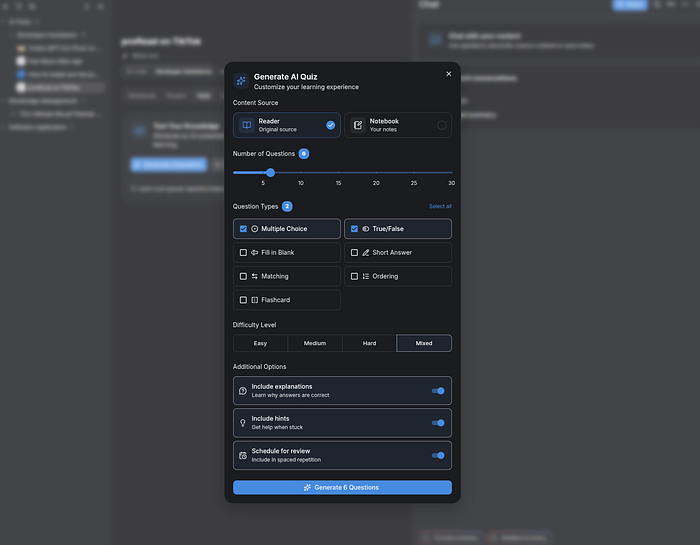Viewport: 700px width, 545px height.
Task: Click the blurred blue button in background page
Action: coord(169,165)
